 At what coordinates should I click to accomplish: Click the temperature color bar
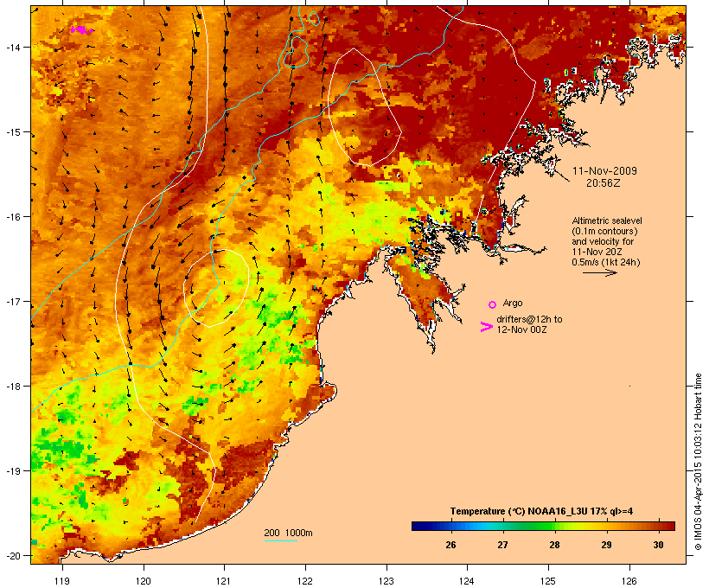click(x=543, y=526)
